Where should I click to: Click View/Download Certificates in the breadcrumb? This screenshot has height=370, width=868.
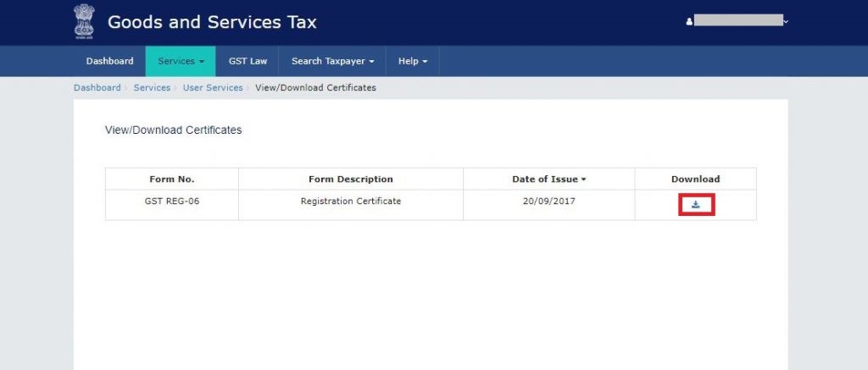pyautogui.click(x=315, y=88)
